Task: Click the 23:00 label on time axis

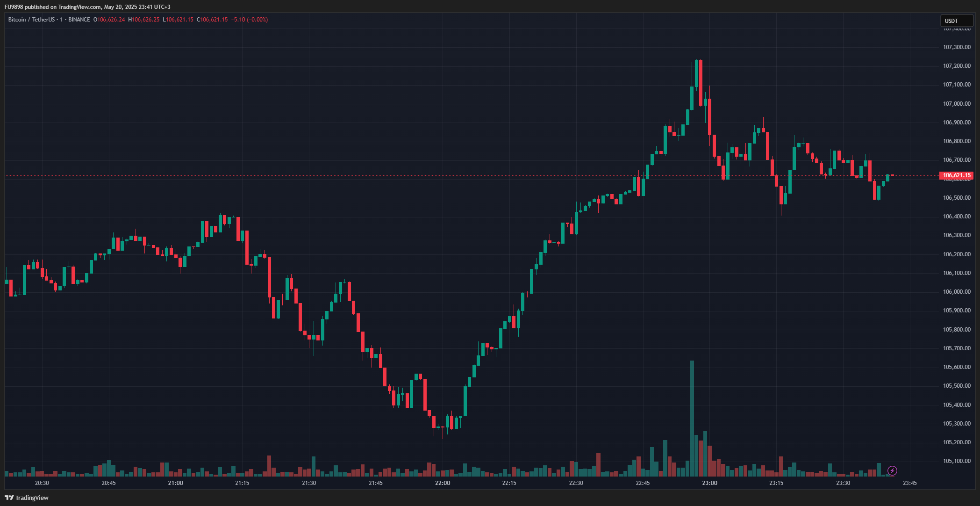Action: click(x=709, y=483)
